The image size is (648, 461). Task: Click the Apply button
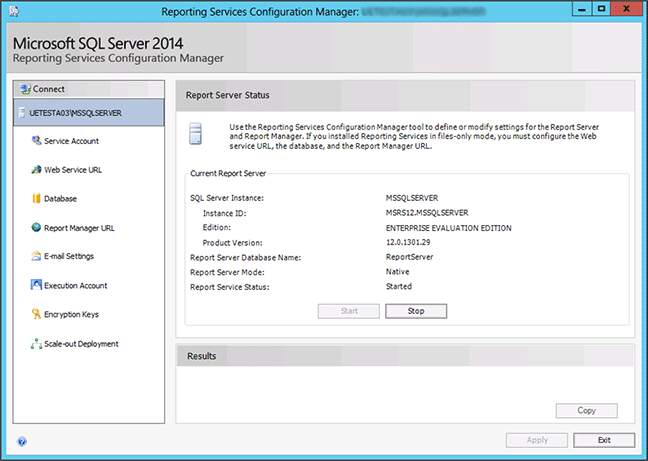[x=537, y=440]
